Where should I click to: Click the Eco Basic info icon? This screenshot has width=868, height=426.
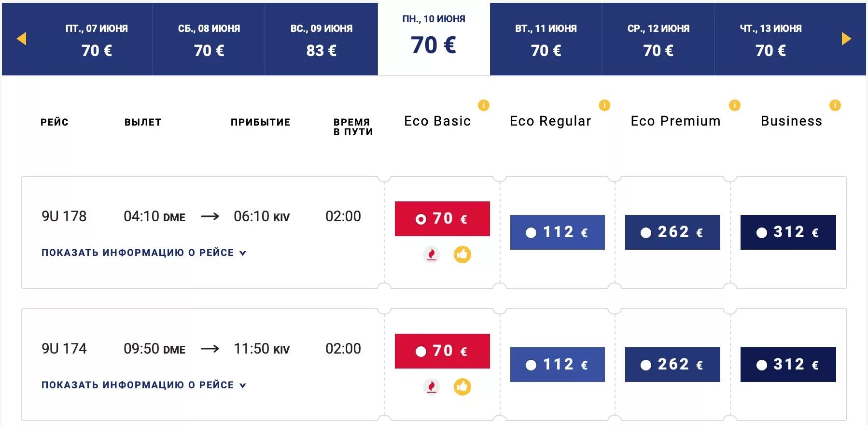(x=483, y=105)
